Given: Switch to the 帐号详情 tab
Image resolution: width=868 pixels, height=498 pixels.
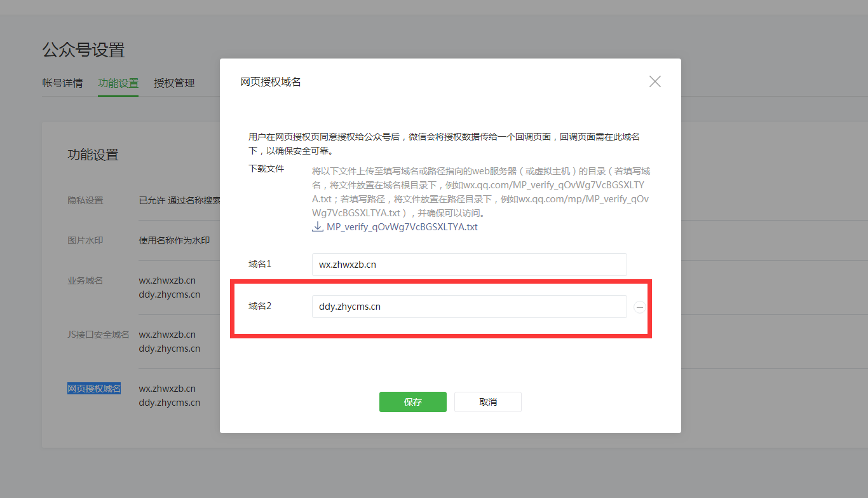Looking at the screenshot, I should click(x=62, y=83).
